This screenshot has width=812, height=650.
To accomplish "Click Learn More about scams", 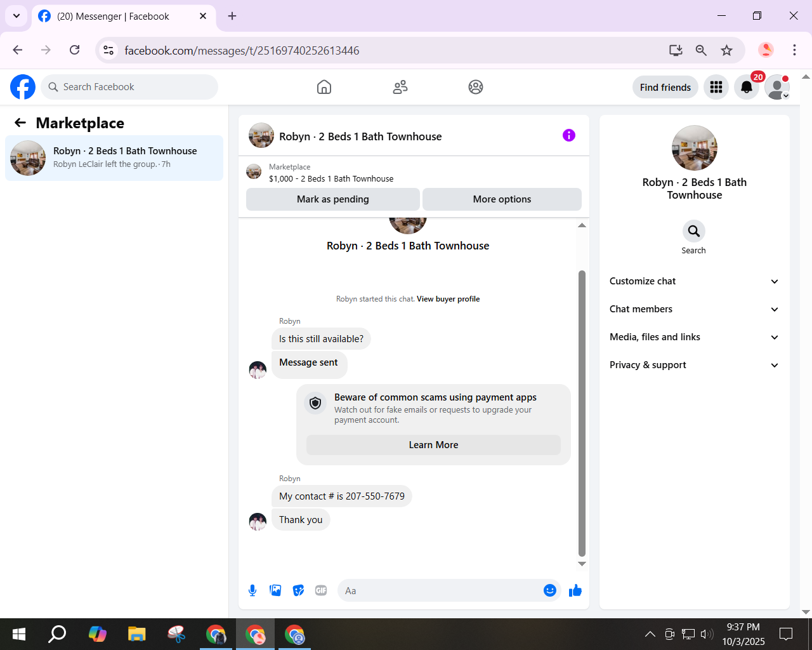I will click(433, 445).
